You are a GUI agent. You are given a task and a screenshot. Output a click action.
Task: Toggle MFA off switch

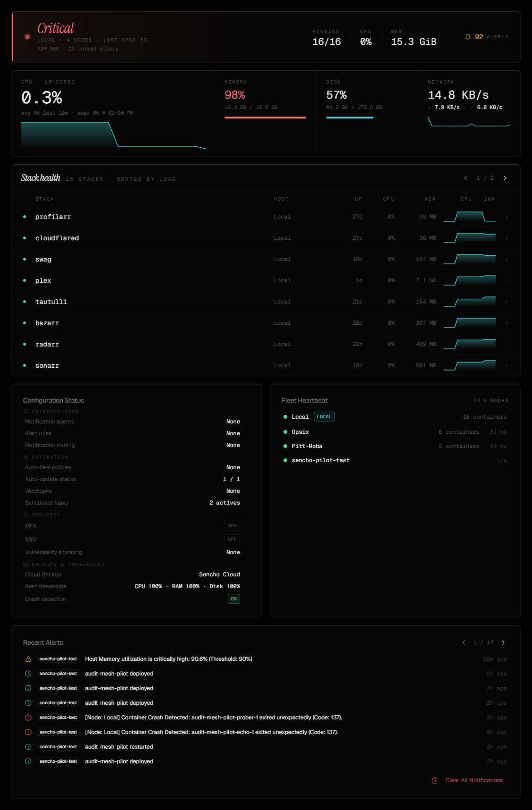coord(232,525)
